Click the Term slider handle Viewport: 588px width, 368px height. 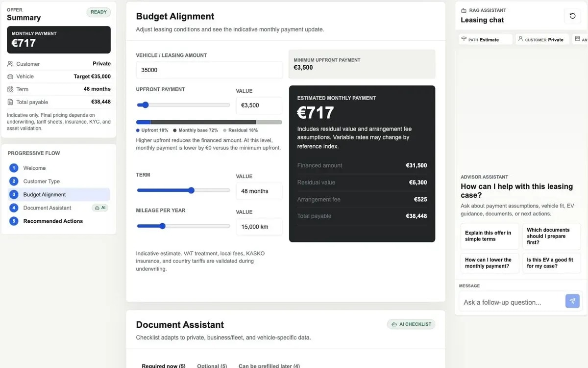[191, 190]
